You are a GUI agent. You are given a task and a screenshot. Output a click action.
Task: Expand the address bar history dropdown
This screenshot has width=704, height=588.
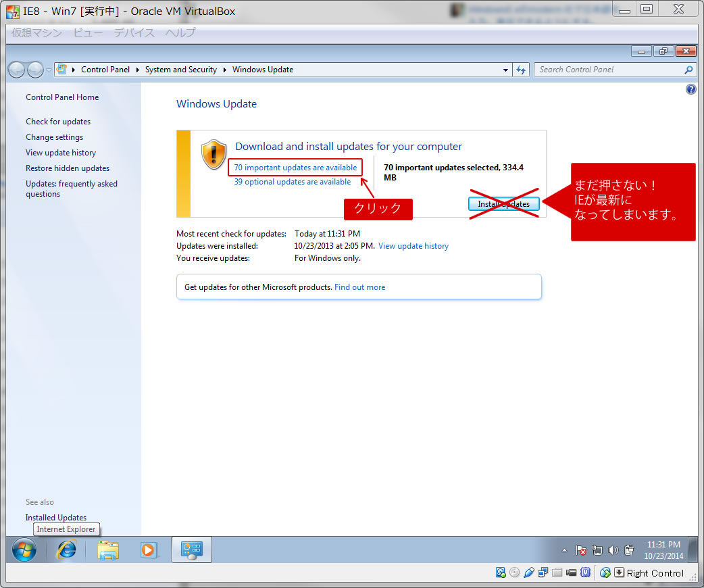[x=505, y=70]
